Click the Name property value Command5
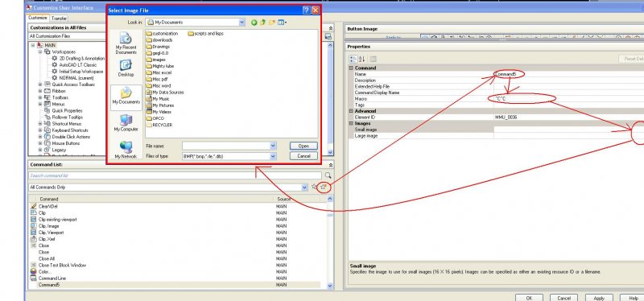Screen dimensions: 644x301 (506, 74)
